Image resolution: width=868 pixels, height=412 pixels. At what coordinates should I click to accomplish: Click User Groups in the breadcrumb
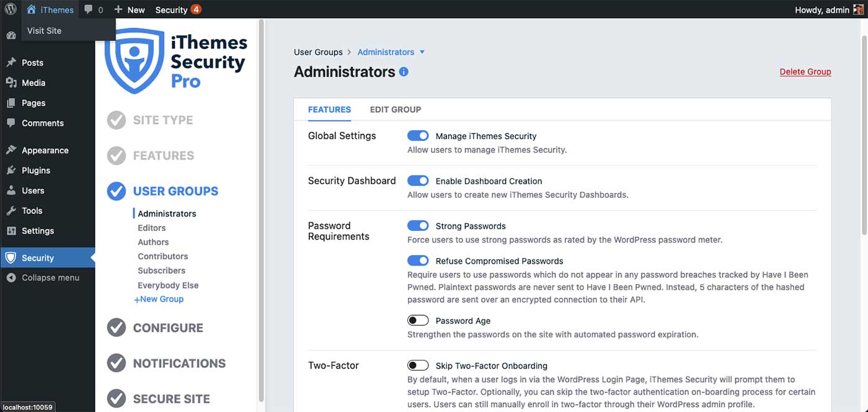318,52
